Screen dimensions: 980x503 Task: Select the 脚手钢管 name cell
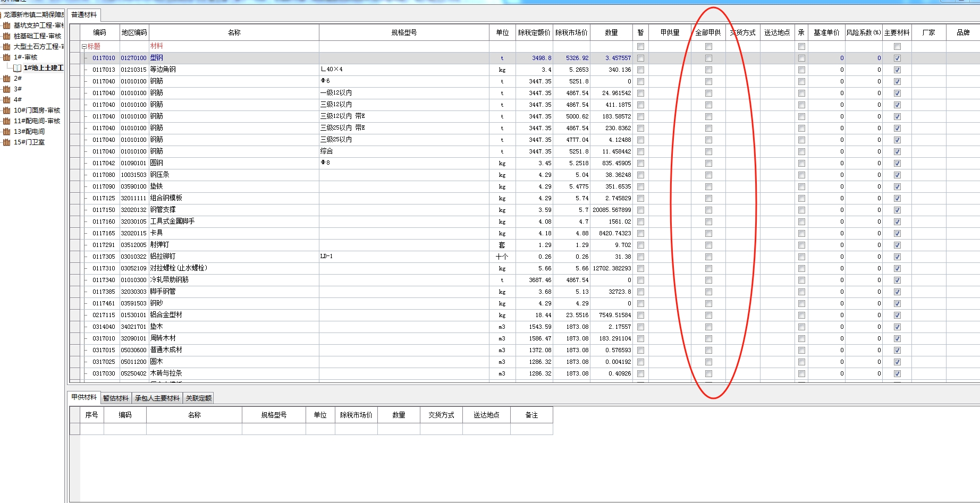coord(234,292)
